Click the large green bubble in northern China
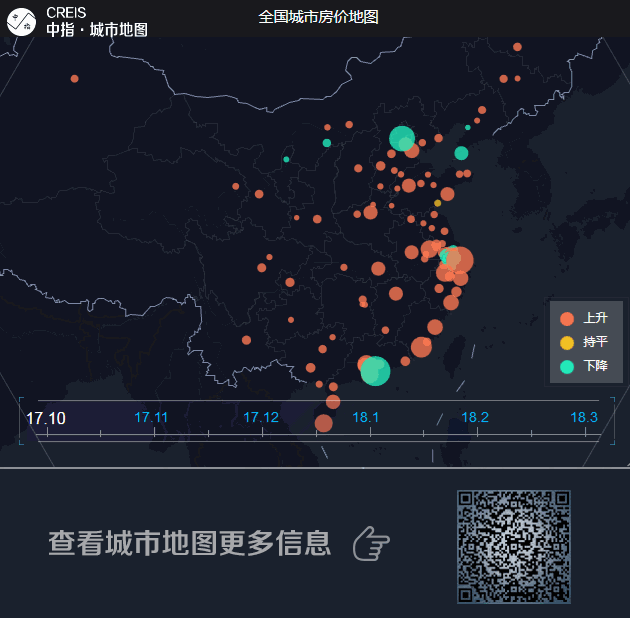Viewport: 630px width, 618px height. 401,138
